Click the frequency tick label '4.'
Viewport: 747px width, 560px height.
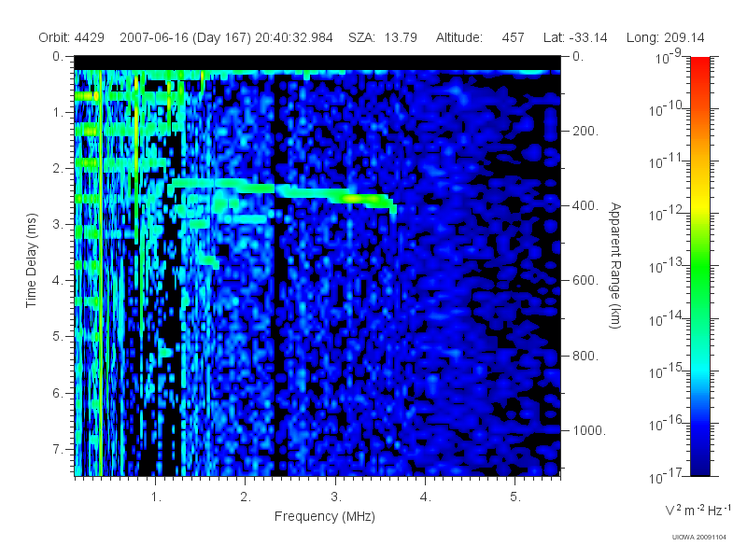[425, 497]
